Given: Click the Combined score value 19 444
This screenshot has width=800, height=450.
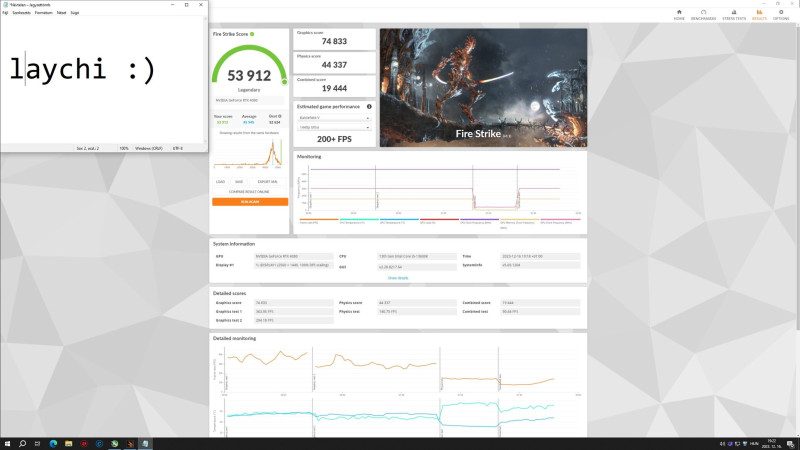Looking at the screenshot, I should coord(334,88).
